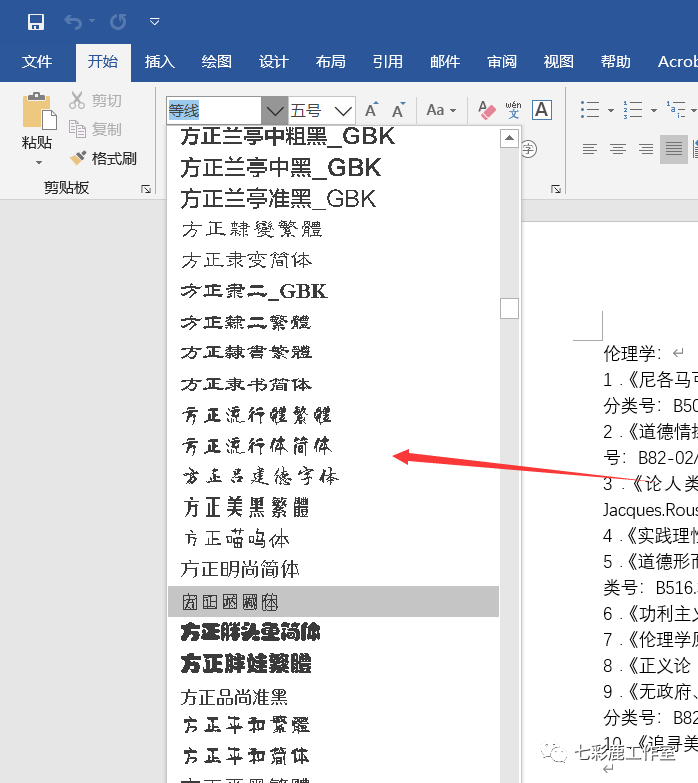Image resolution: width=698 pixels, height=783 pixels.
Task: Click the font name box showing 等线
Action: click(214, 111)
